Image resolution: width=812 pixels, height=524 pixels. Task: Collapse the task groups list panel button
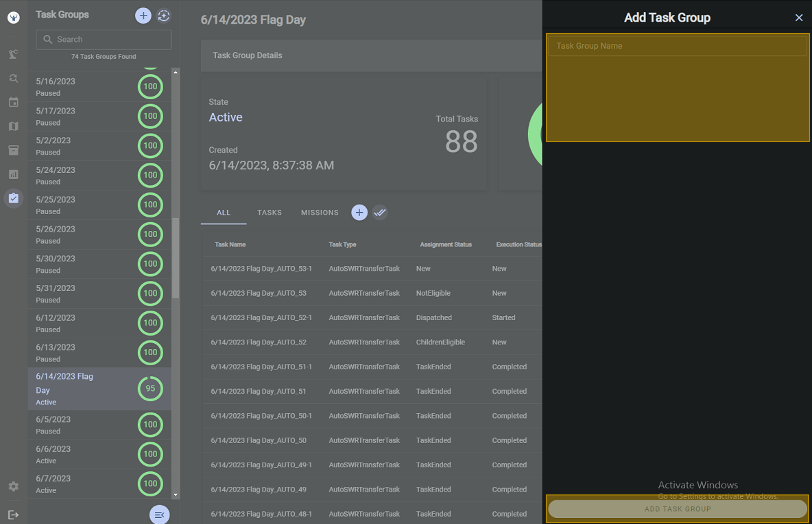(159, 514)
